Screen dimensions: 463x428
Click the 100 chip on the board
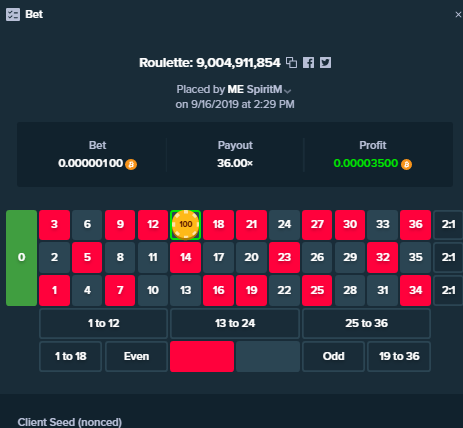185,225
